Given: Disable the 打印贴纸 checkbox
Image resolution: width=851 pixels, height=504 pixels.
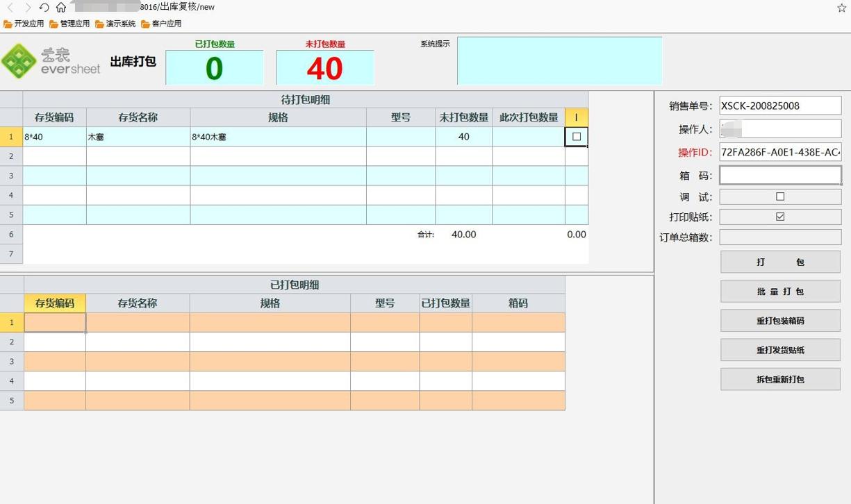Looking at the screenshot, I should (779, 217).
